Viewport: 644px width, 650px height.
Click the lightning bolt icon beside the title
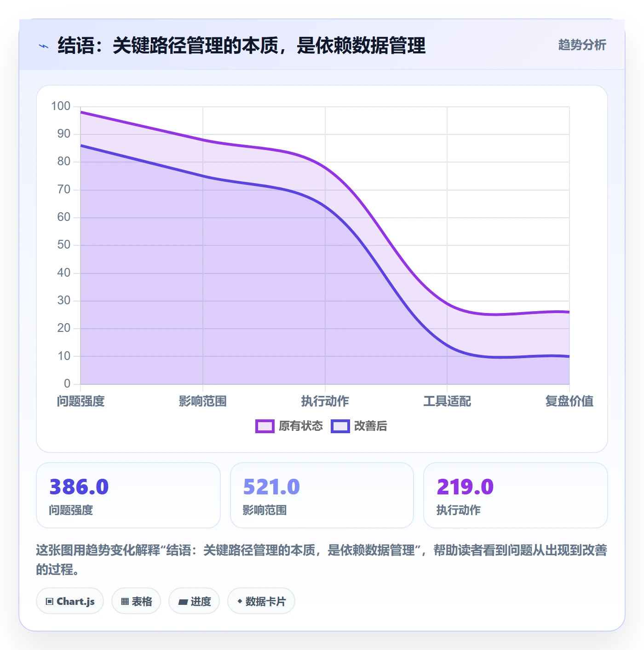(x=44, y=46)
